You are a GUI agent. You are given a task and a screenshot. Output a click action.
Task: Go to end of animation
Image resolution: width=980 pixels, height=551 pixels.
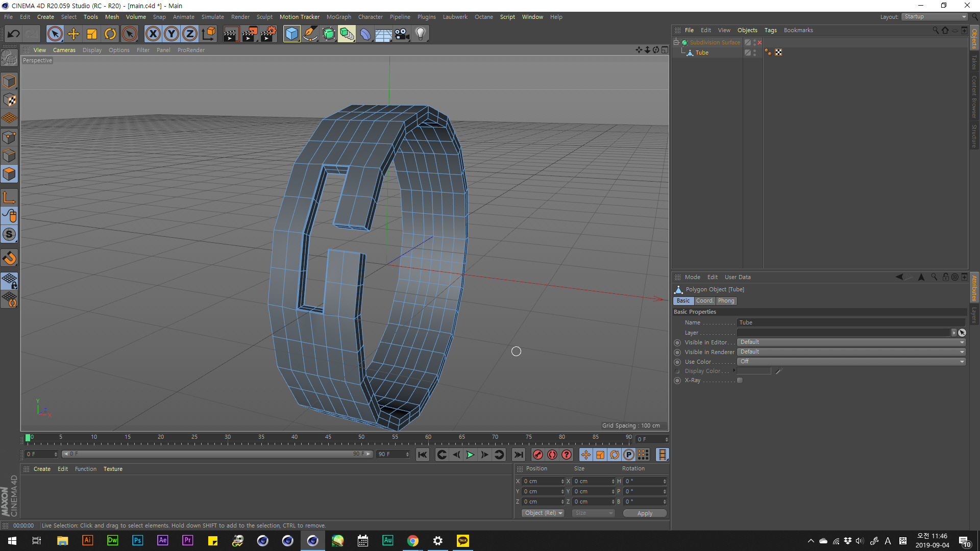(x=519, y=455)
